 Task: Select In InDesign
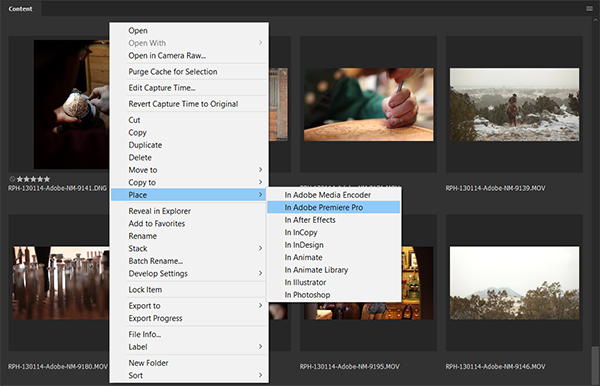click(334, 245)
